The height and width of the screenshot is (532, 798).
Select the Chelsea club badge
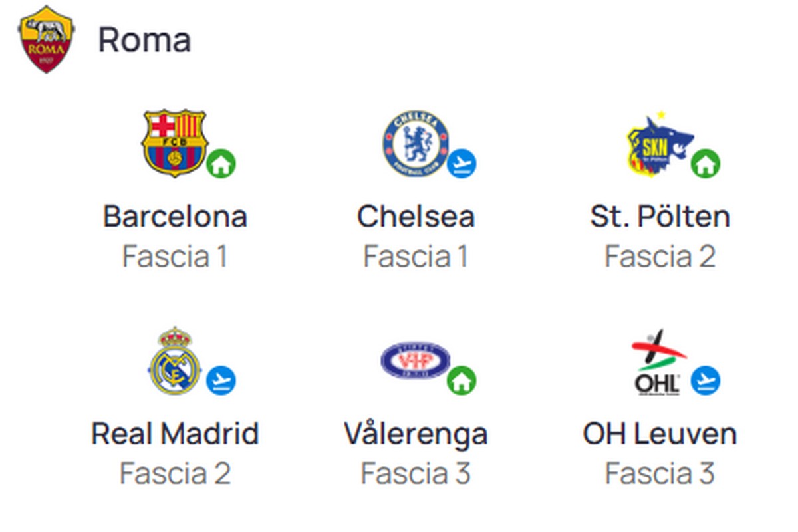pos(415,143)
